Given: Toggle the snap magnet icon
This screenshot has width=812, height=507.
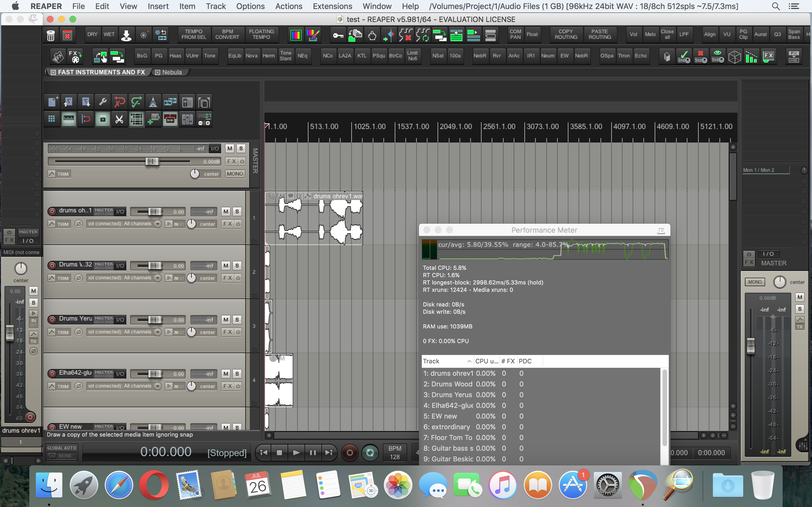Looking at the screenshot, I should (x=85, y=119).
